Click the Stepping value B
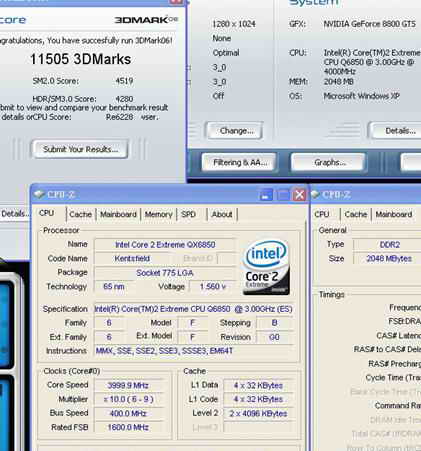 pos(275,323)
